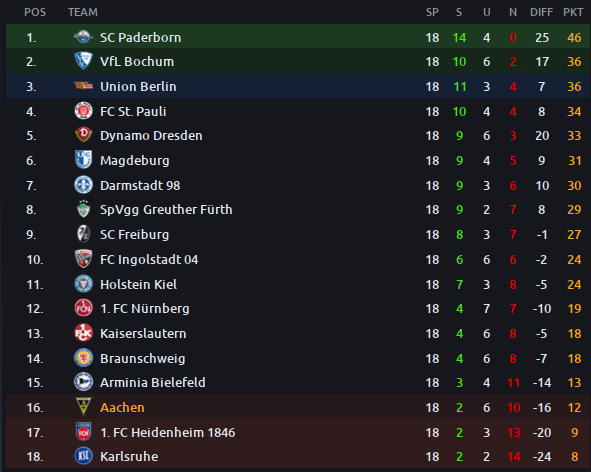This screenshot has width=591, height=472.
Task: Click the TEAM column header
Action: click(x=83, y=12)
